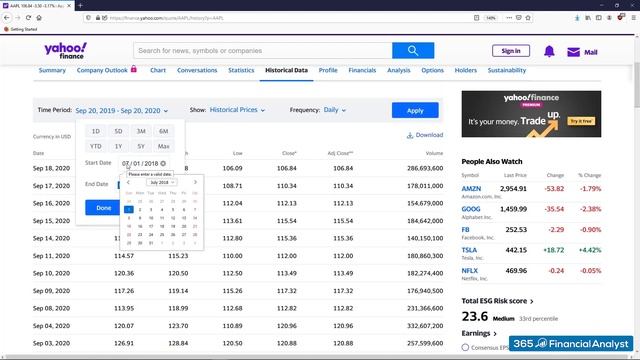This screenshot has height=360, width=640.
Task: Open the Firefox library icon
Action: click(588, 18)
